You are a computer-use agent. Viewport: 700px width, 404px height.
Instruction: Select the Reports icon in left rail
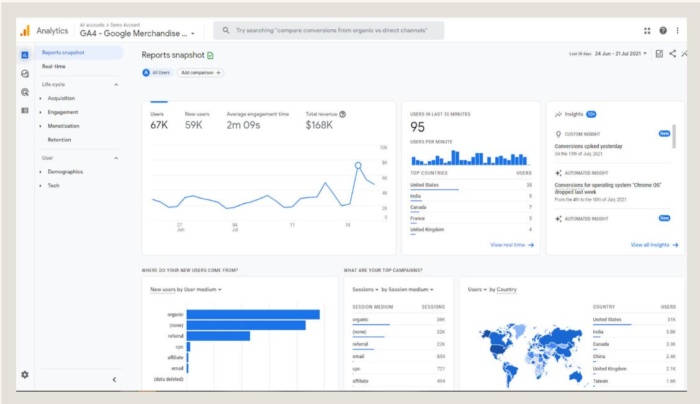(25, 55)
